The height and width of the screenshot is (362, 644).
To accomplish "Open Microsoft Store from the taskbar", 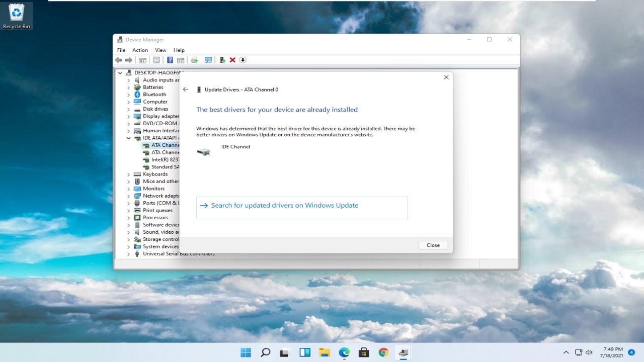I will click(364, 352).
